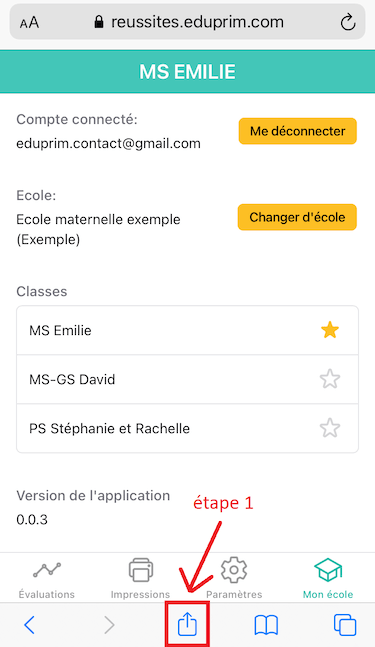375x647 pixels.
Task: Reload the page via refresh icon
Action: [x=348, y=22]
